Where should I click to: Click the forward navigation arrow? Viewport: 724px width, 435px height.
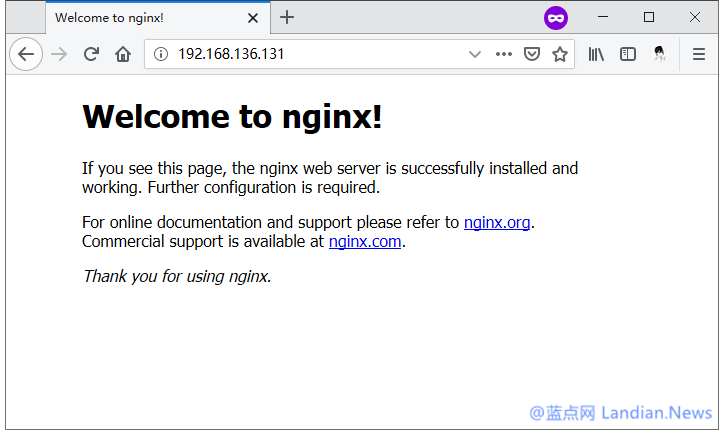pyautogui.click(x=59, y=54)
